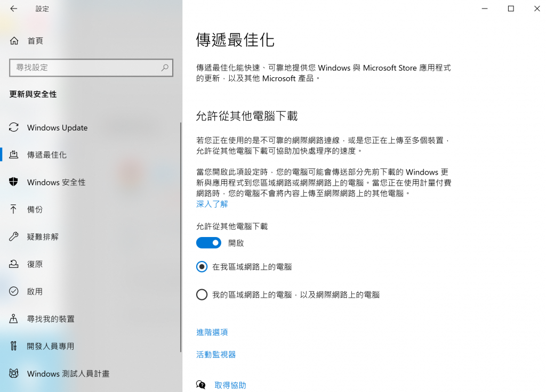This screenshot has height=392, width=546.
Task: Click the 尋找我的裝置 locator icon
Action: 13,318
